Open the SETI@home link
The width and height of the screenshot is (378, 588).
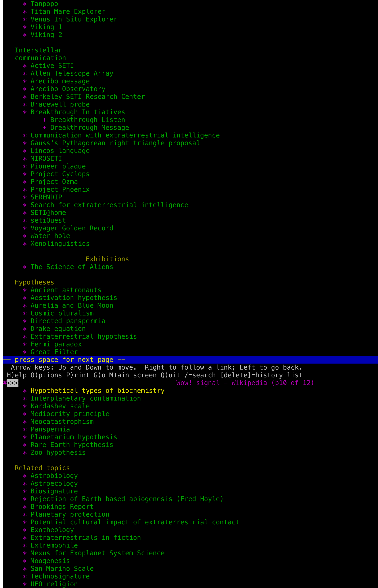tap(48, 212)
